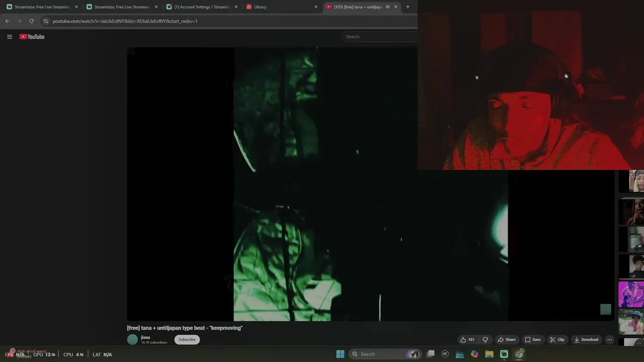Image resolution: width=644 pixels, height=362 pixels.
Task: Open recommended video with pink thumbnail
Action: click(x=631, y=294)
